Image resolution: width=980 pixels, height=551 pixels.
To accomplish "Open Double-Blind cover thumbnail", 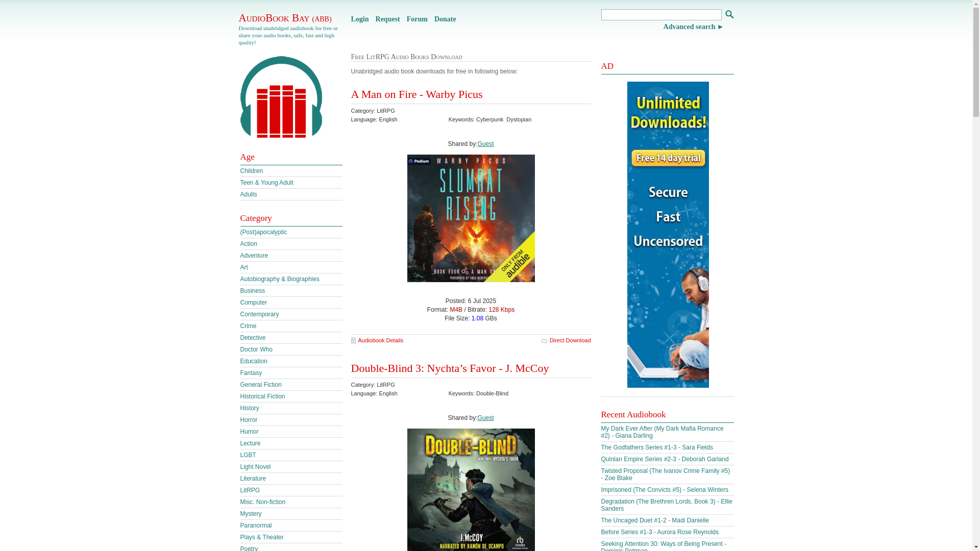I will click(x=471, y=490).
